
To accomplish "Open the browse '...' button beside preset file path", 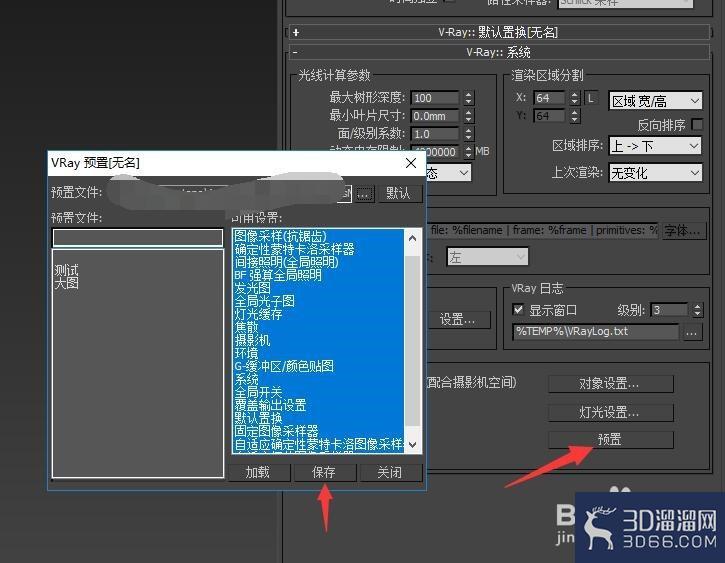I will coord(365,194).
